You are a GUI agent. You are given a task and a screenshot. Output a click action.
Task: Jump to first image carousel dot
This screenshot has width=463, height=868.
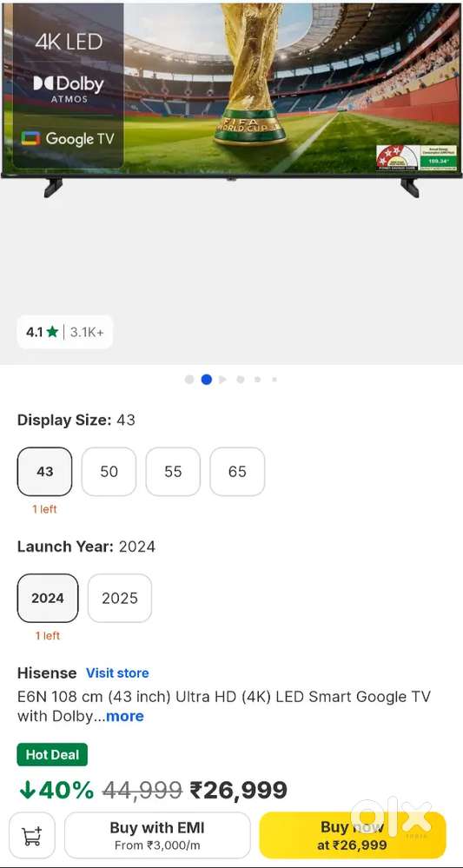tap(189, 380)
